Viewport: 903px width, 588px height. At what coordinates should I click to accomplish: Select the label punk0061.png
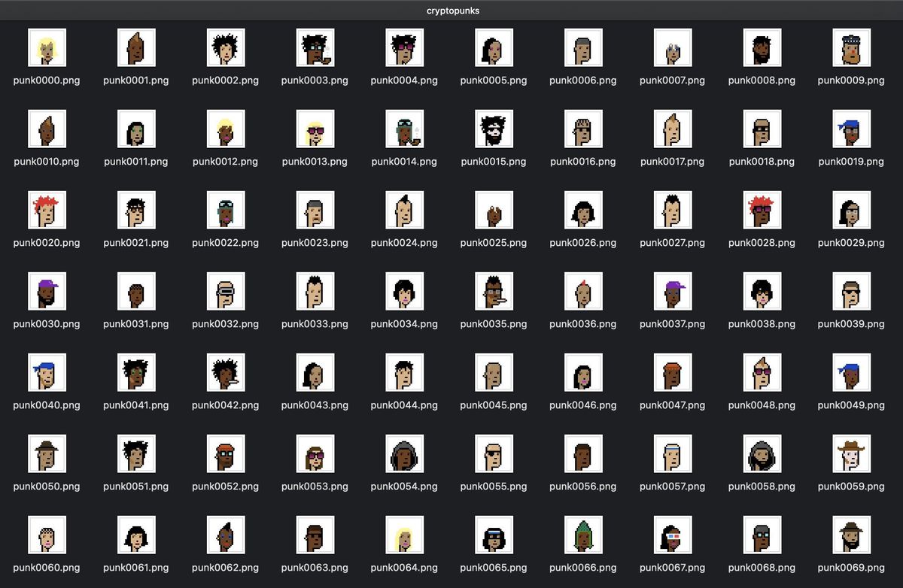(x=136, y=568)
